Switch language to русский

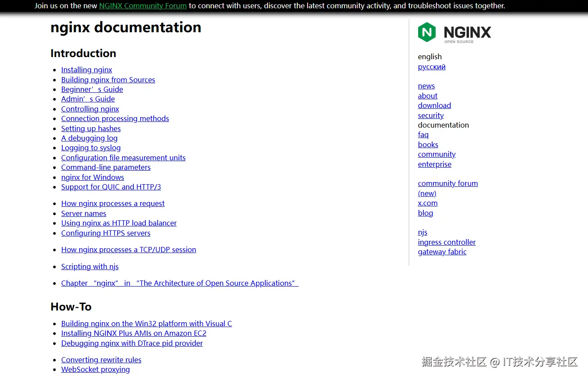coord(432,67)
